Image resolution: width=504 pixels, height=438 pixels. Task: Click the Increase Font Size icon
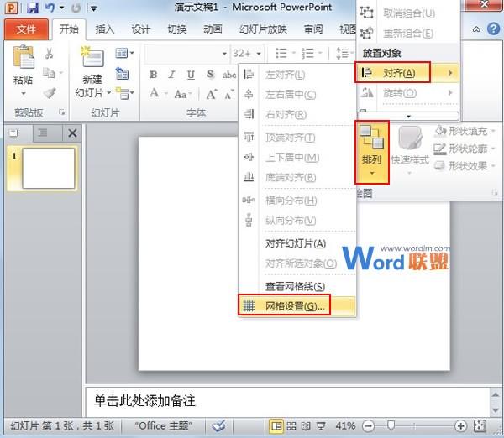(212, 94)
